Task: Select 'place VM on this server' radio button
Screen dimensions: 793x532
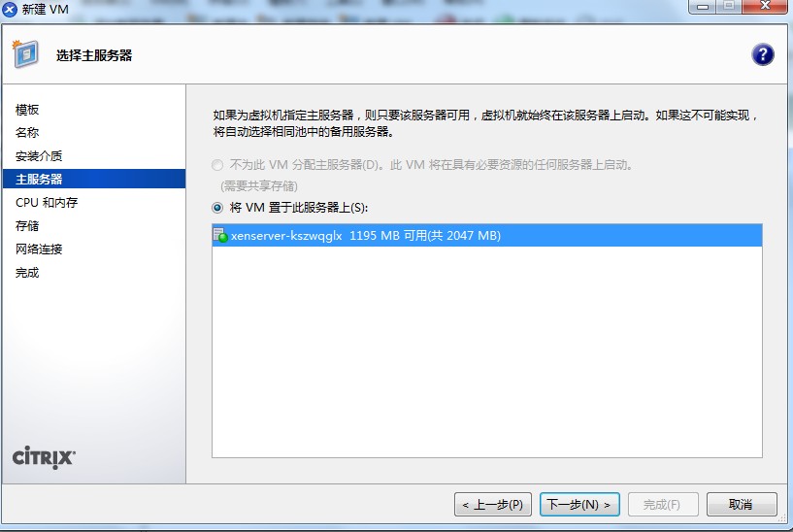Action: coord(217,208)
